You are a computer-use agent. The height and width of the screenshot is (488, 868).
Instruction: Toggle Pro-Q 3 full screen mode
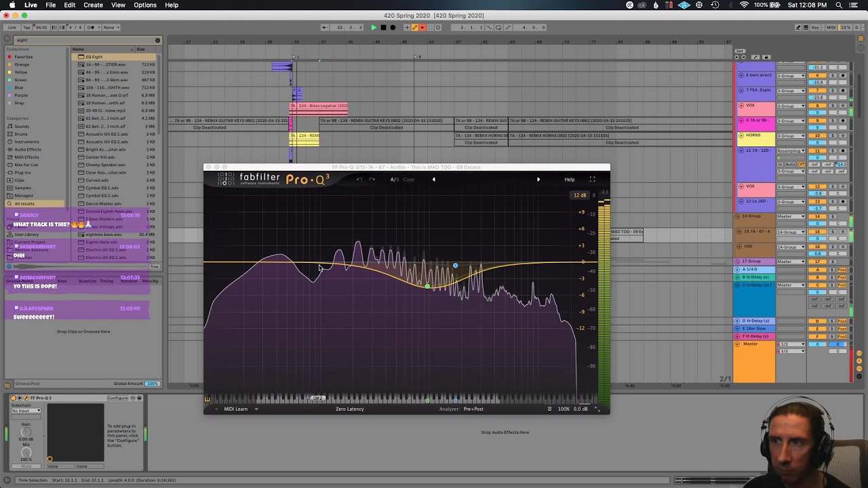click(x=593, y=180)
